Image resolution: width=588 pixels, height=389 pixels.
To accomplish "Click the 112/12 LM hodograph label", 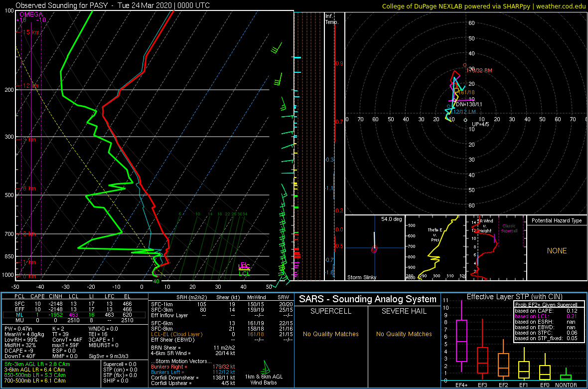I will click(x=463, y=112).
